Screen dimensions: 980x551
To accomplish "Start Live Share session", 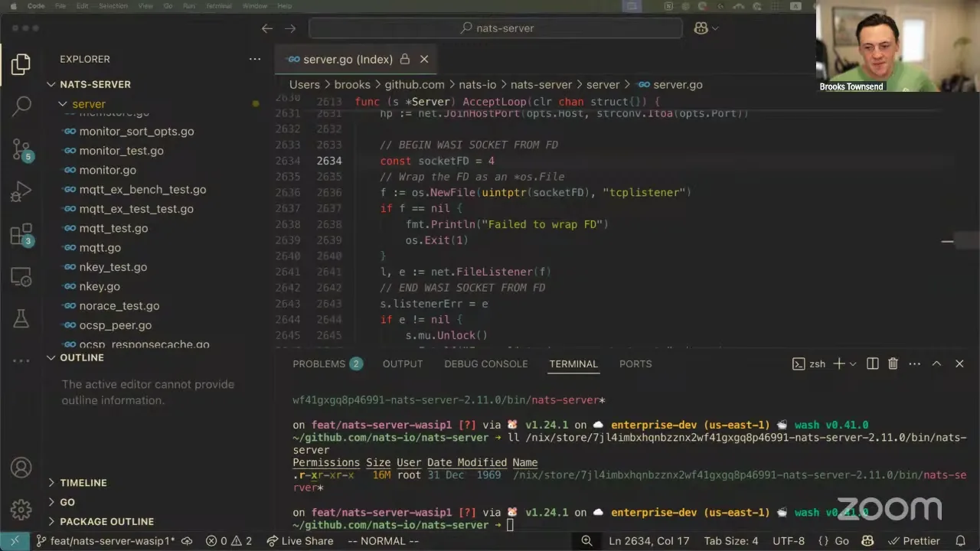I will pyautogui.click(x=299, y=541).
